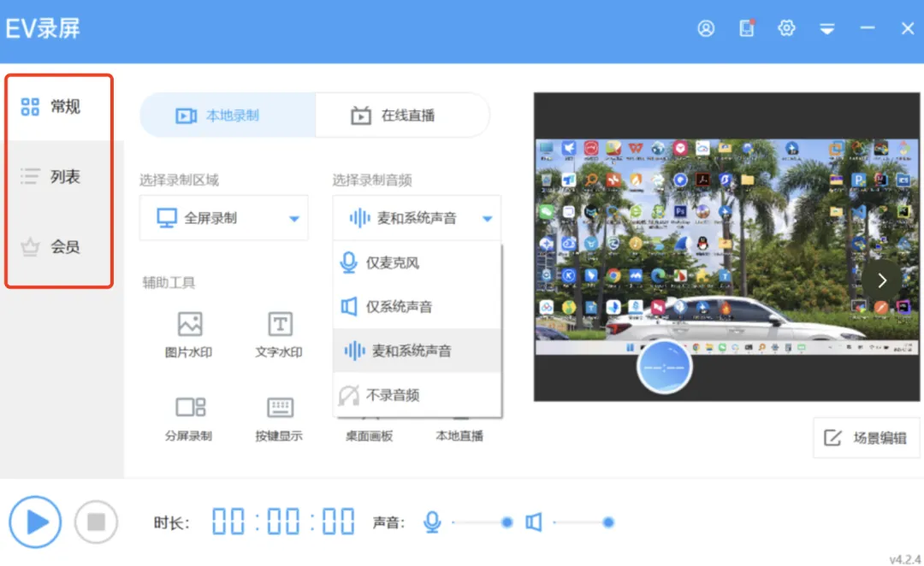
Task: Click the 辅助工具 section label
Action: pyautogui.click(x=169, y=283)
